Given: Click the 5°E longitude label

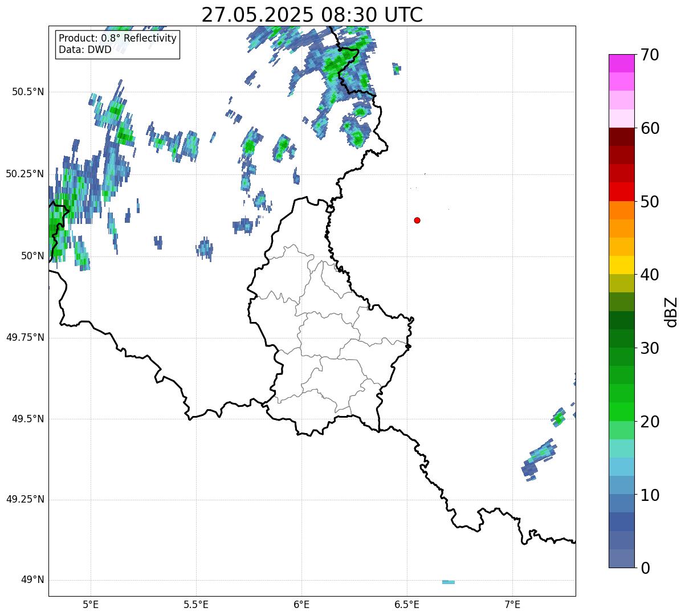Looking at the screenshot, I should coord(91,604).
